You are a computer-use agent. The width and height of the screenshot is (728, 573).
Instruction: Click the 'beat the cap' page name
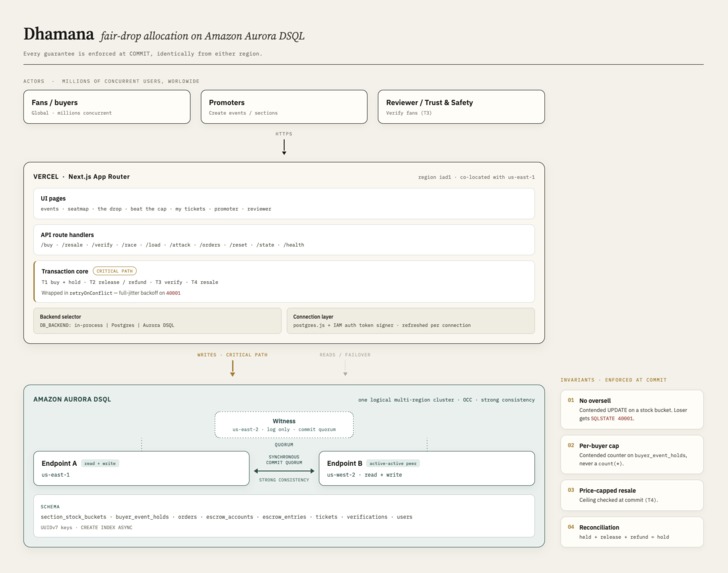[x=148, y=209]
